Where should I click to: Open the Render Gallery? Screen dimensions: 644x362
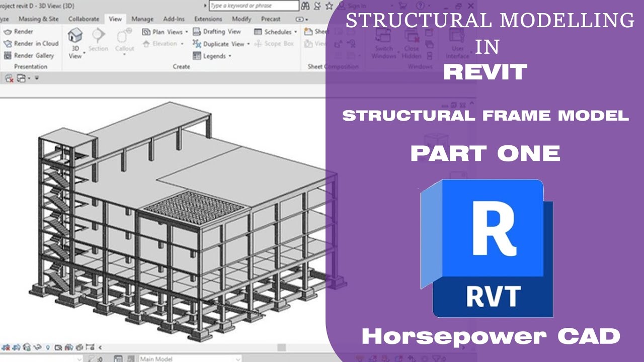coord(29,55)
